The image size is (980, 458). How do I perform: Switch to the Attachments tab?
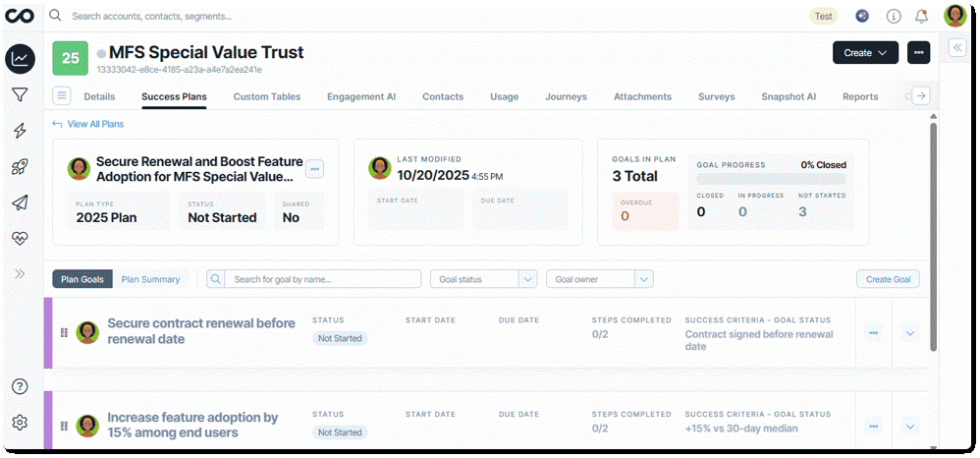pos(642,96)
